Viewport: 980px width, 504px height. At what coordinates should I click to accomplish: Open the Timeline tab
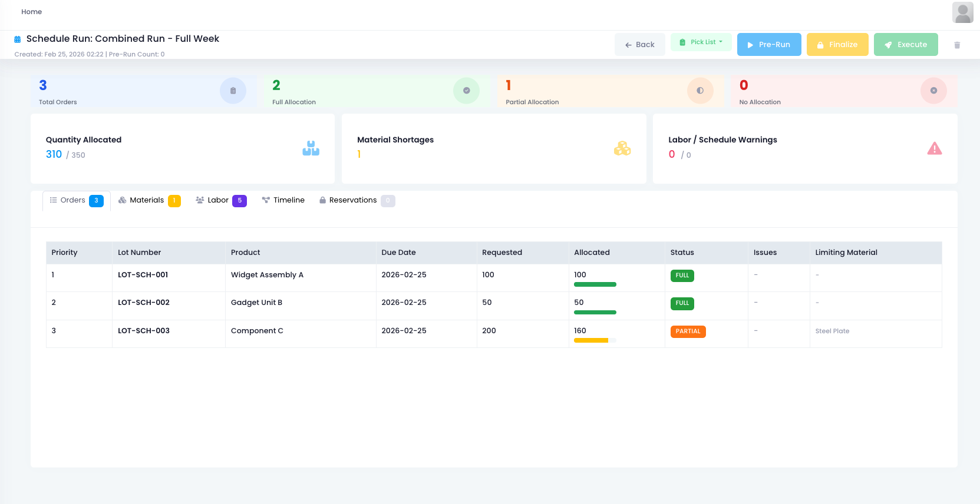(x=283, y=201)
